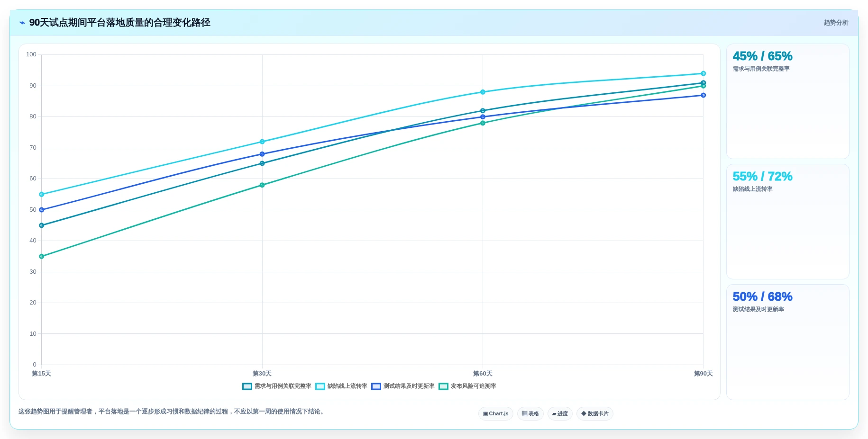Click the 55% / 72% stat value
This screenshot has height=439, width=868.
tap(762, 177)
